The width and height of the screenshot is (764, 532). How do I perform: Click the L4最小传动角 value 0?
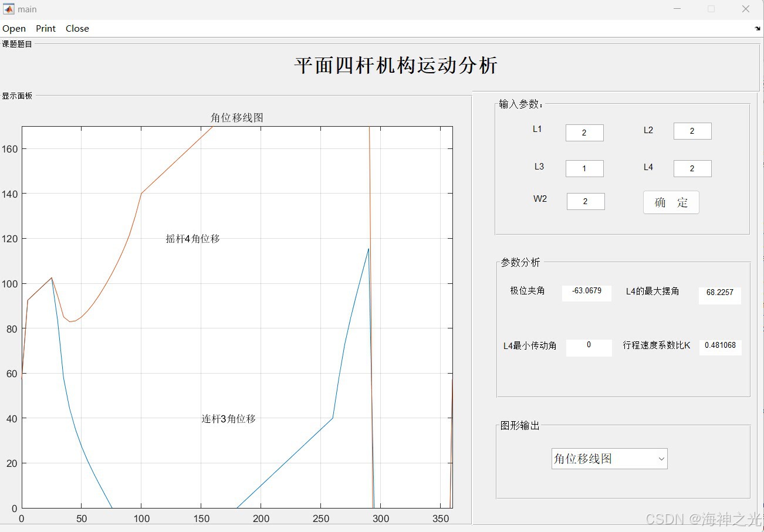point(589,347)
